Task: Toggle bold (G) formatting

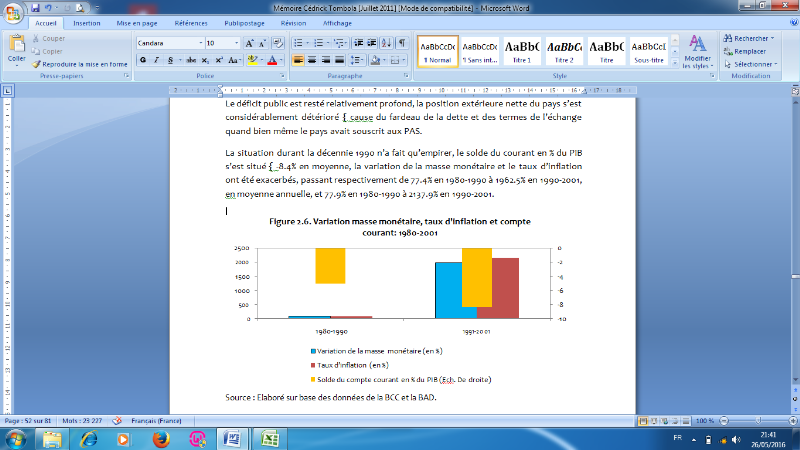Action: [x=143, y=60]
